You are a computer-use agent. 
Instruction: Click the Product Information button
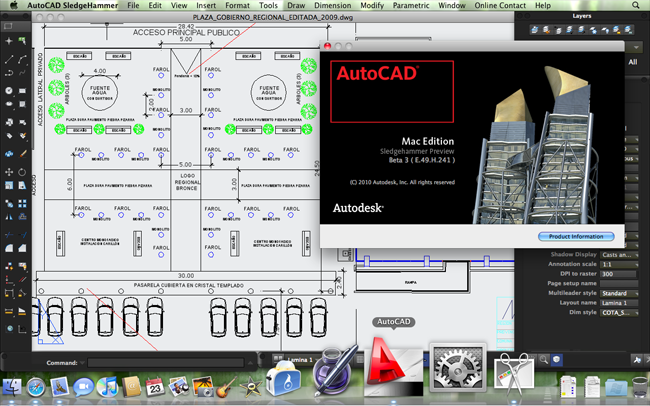pyautogui.click(x=576, y=236)
